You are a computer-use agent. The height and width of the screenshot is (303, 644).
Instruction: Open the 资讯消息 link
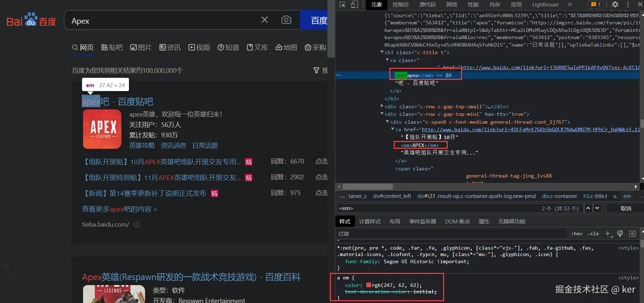[173, 145]
